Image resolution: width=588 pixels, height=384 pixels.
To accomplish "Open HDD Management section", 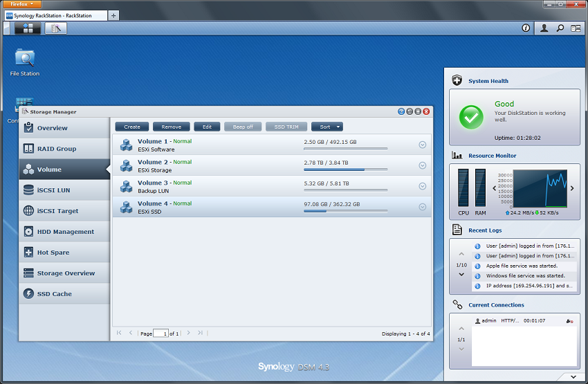I will pyautogui.click(x=64, y=231).
